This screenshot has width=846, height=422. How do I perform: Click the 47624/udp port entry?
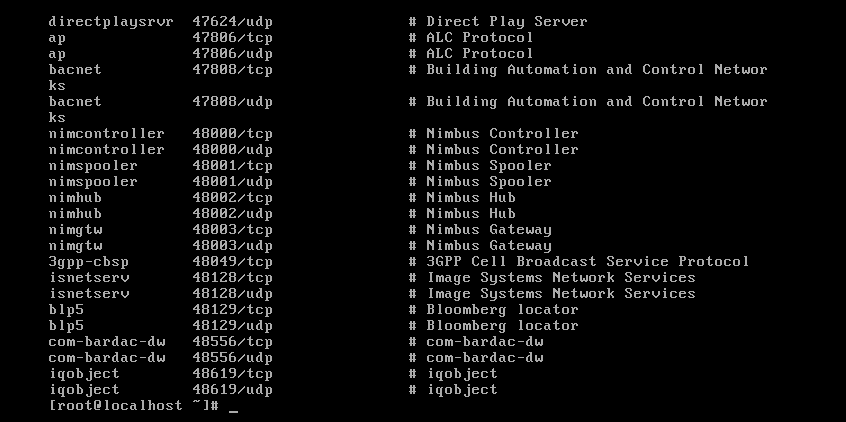pyautogui.click(x=233, y=22)
